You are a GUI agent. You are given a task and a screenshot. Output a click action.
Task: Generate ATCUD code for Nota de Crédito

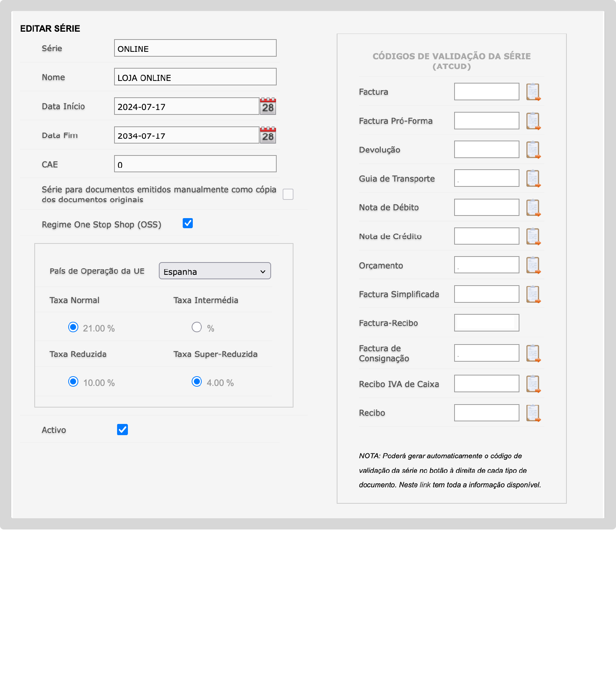(x=533, y=236)
